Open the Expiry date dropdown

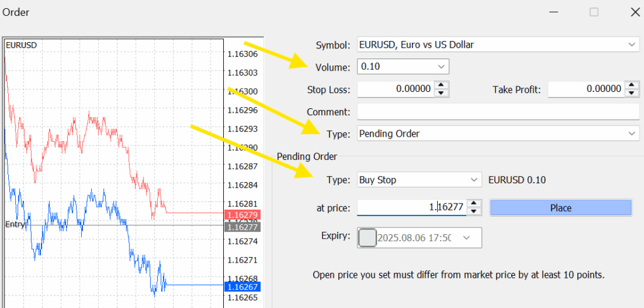[x=466, y=238]
